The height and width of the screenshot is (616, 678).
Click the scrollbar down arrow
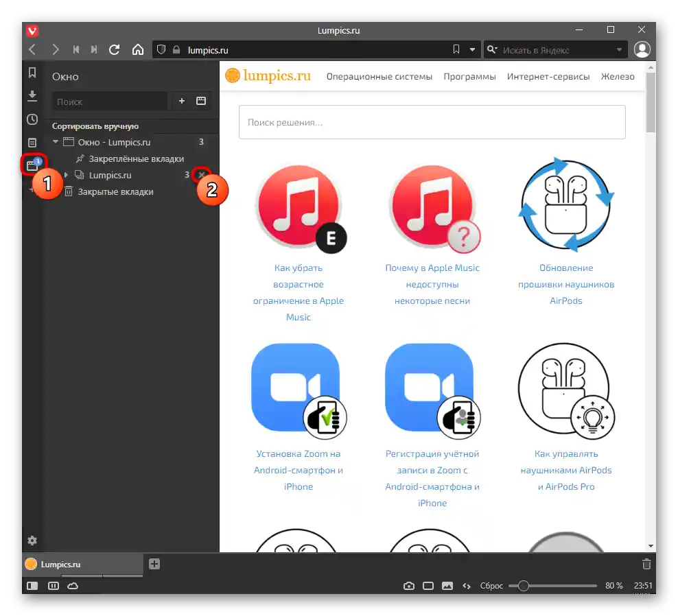click(x=651, y=546)
